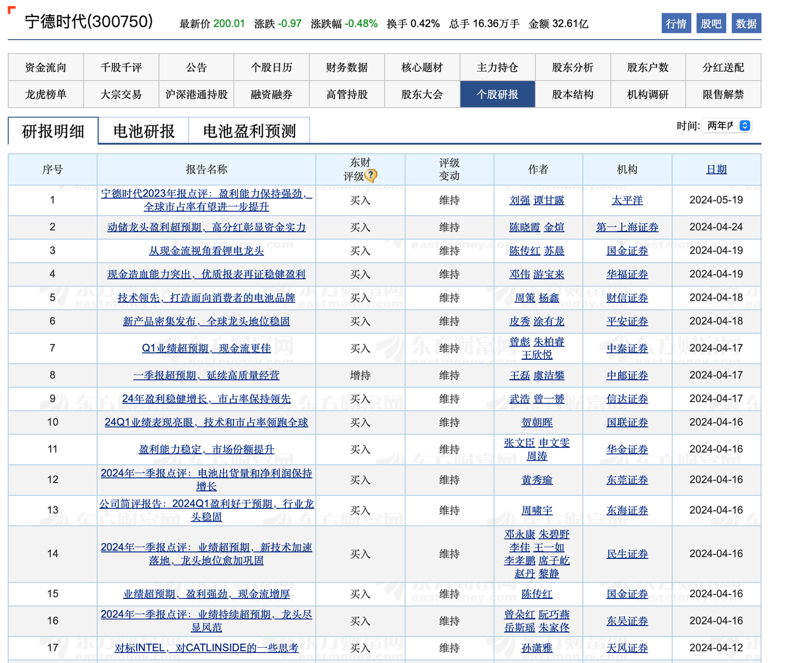Open the 时间 dropdown showing 两年内
The image size is (812, 663).
tap(728, 126)
